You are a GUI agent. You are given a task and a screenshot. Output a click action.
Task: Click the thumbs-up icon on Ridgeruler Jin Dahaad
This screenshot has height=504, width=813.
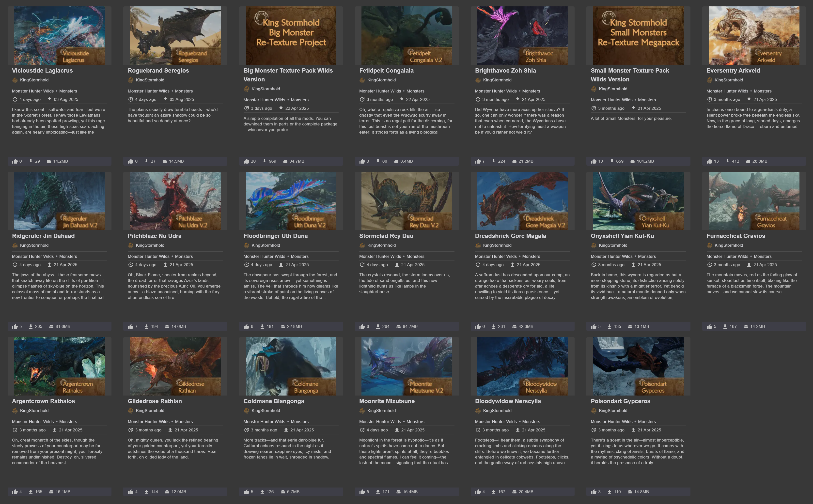point(15,327)
